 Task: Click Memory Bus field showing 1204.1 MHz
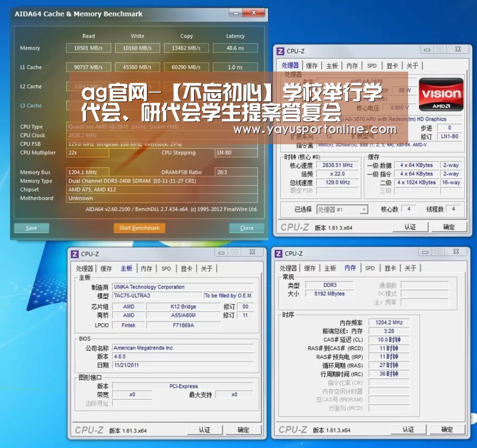(88, 172)
